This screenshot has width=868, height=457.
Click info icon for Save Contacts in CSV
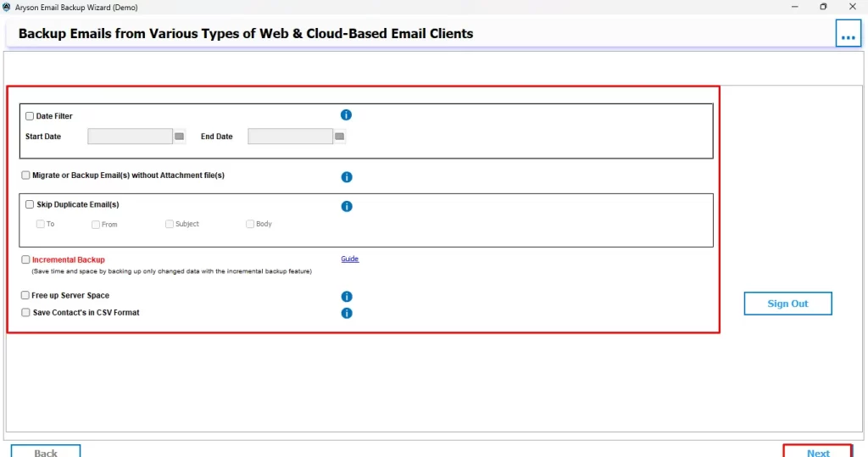(x=347, y=313)
